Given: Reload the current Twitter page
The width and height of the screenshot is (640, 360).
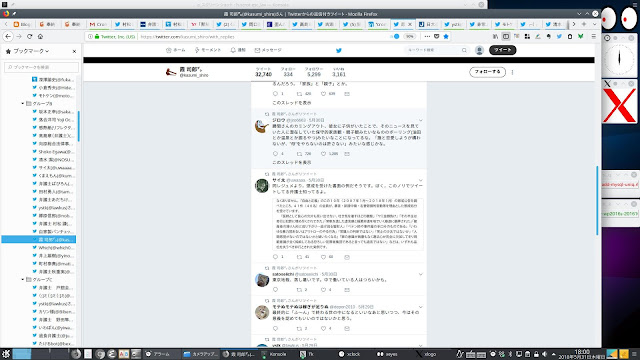Looking at the screenshot, I should click(29, 36).
